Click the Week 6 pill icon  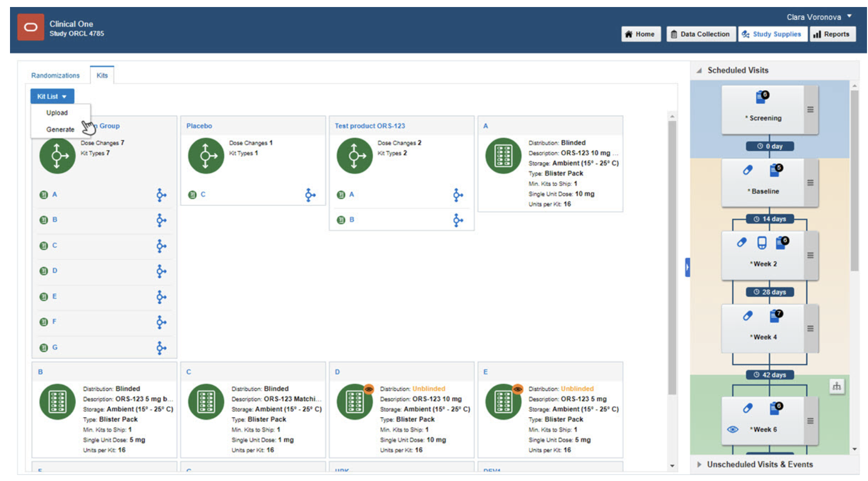click(747, 408)
